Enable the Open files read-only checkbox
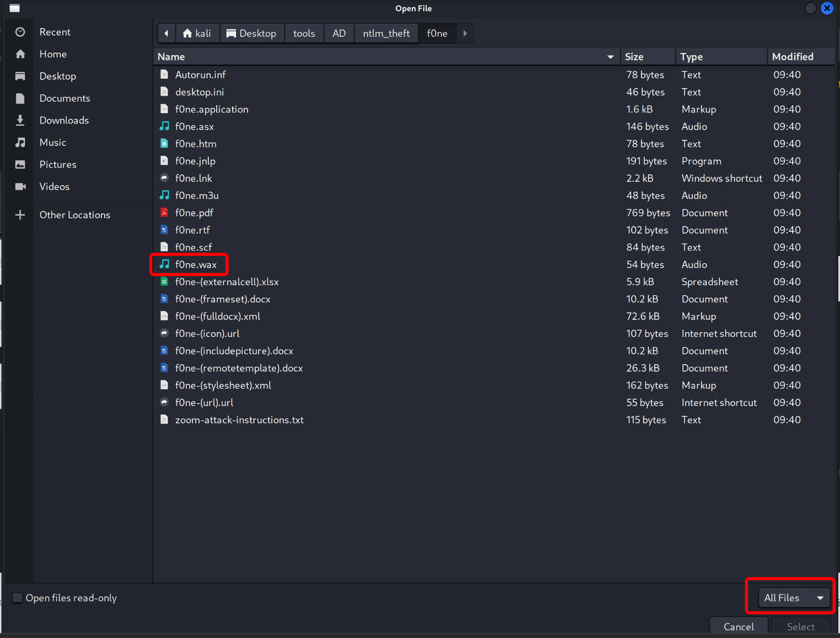Viewport: 840px width, 638px height. click(18, 598)
